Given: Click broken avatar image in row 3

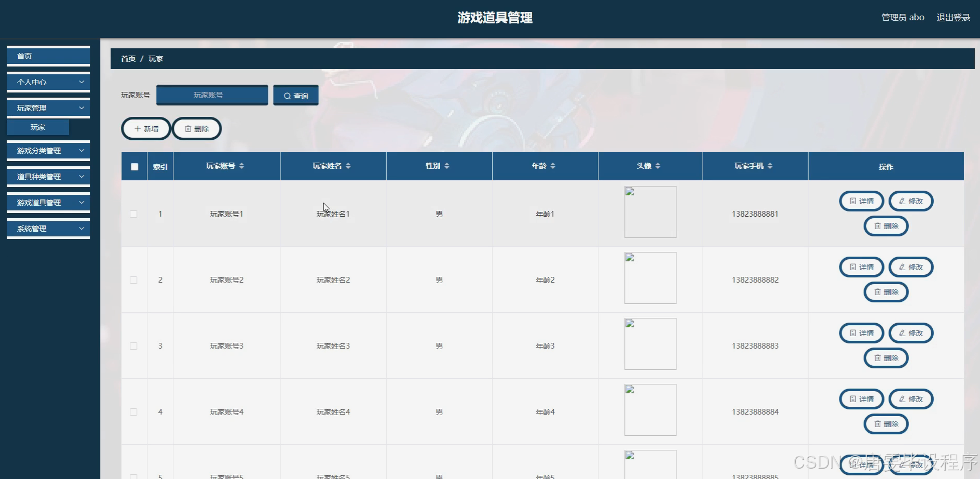Looking at the screenshot, I should [650, 344].
